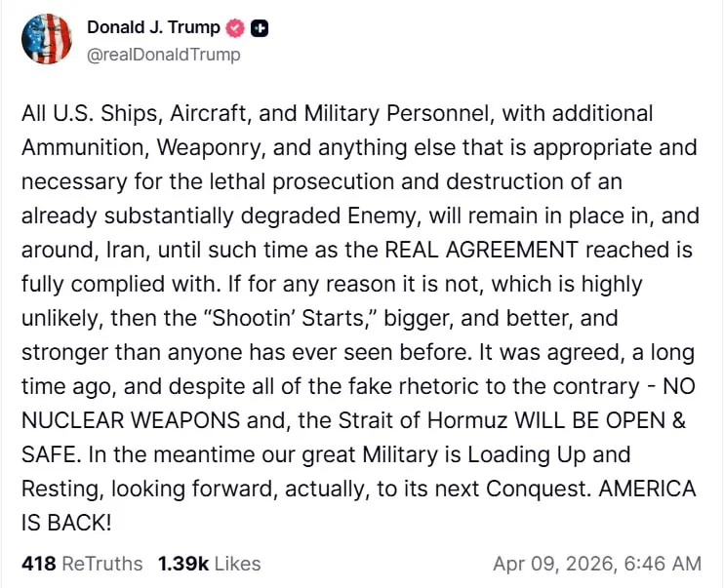Click the words "IS BACK!" on the last line
The height and width of the screenshot is (588, 724).
pyautogui.click(x=66, y=523)
